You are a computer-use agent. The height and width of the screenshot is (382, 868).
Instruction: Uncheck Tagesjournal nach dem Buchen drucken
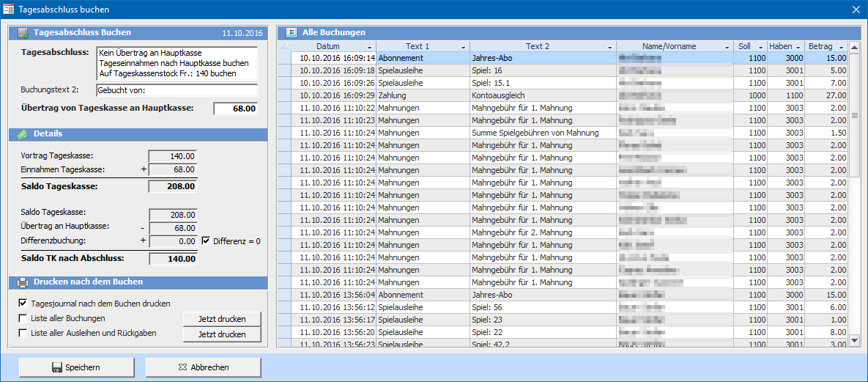tap(23, 304)
